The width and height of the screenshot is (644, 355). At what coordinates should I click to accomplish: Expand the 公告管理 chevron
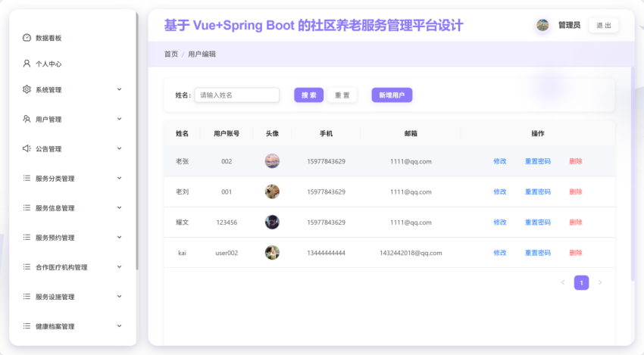(x=119, y=148)
